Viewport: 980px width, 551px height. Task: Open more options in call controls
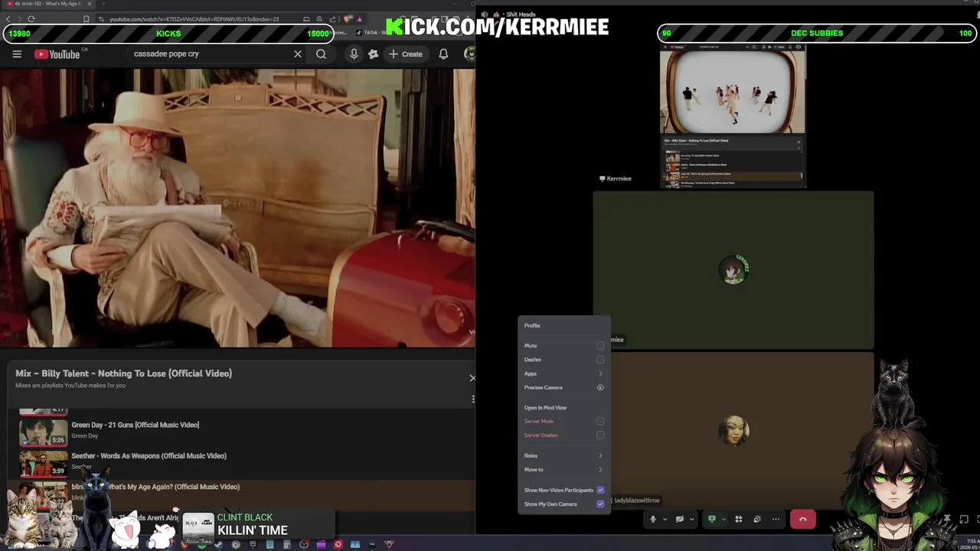click(x=776, y=519)
